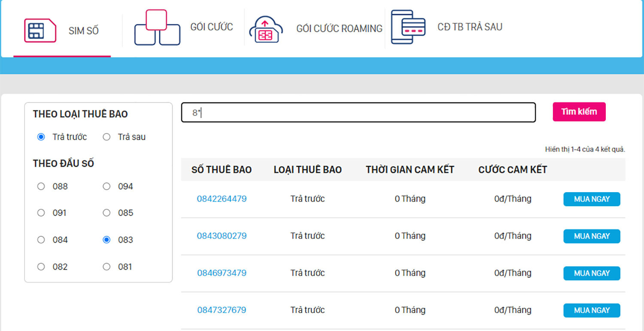Focus the number search input field
Viewport: 644px width, 331px height.
[x=358, y=112]
